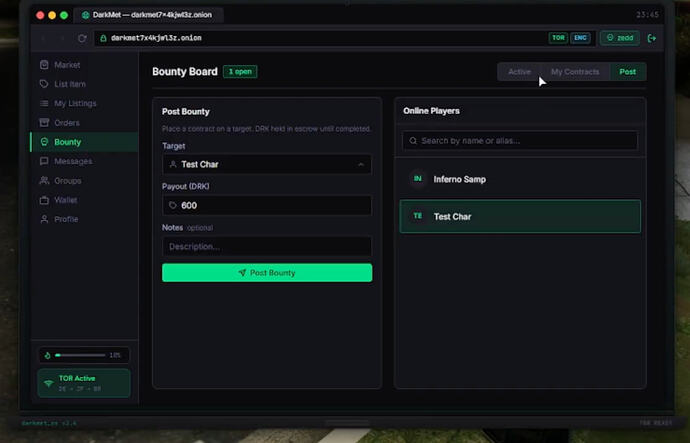Click the TOR Active status panel

(84, 383)
